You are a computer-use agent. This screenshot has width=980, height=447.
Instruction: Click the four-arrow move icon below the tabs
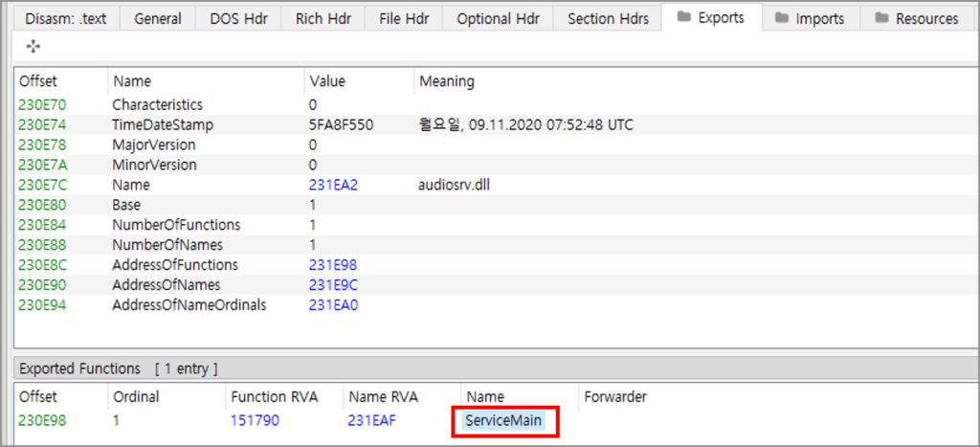pyautogui.click(x=33, y=46)
